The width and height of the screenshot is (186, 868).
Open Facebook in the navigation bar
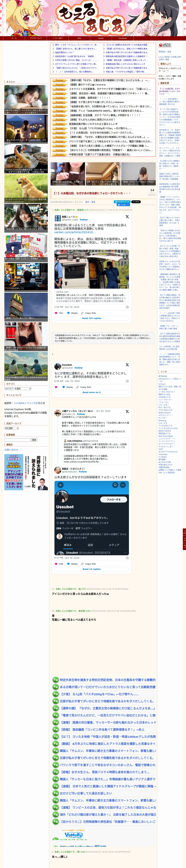point(123,38)
